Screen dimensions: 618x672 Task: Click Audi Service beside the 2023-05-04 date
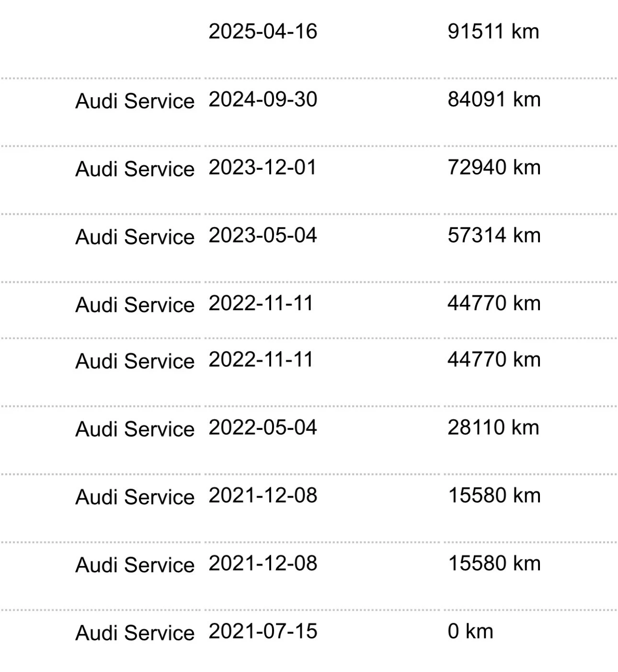[x=135, y=237]
